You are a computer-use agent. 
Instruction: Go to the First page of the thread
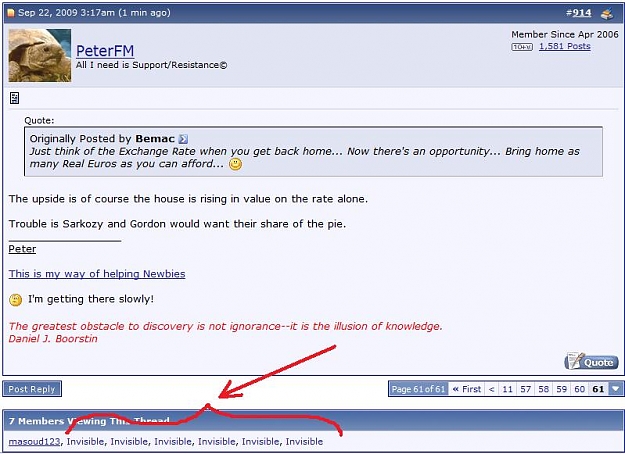467,389
